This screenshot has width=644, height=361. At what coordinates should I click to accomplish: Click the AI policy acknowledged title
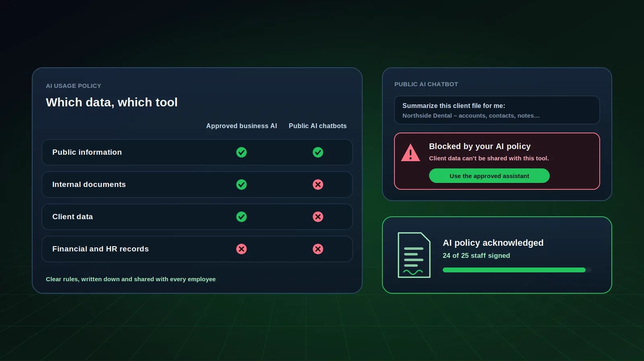coord(493,243)
